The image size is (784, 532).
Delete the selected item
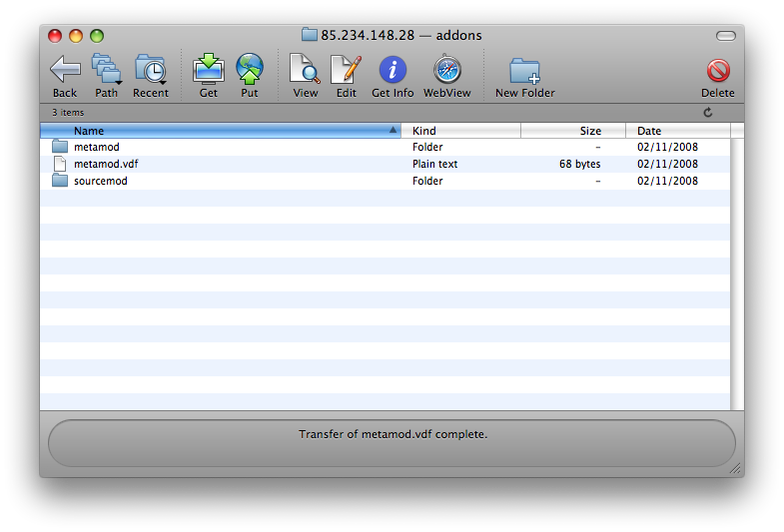point(718,71)
